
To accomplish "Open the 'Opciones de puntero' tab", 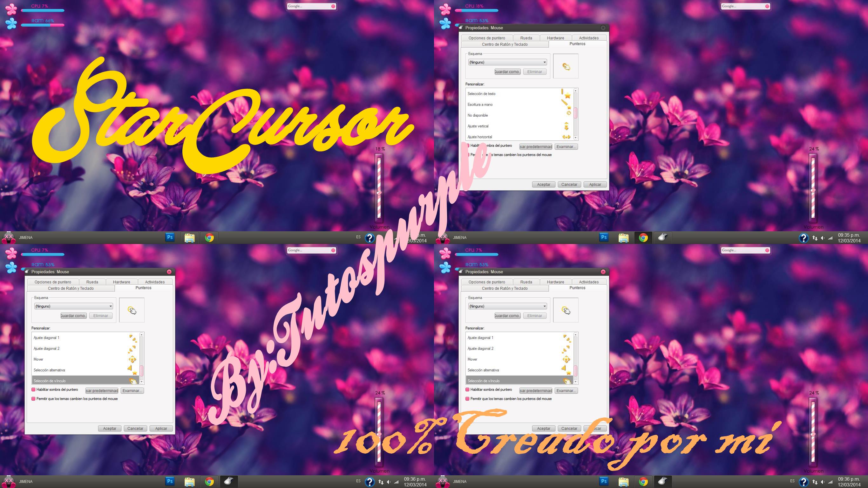I will (x=53, y=282).
